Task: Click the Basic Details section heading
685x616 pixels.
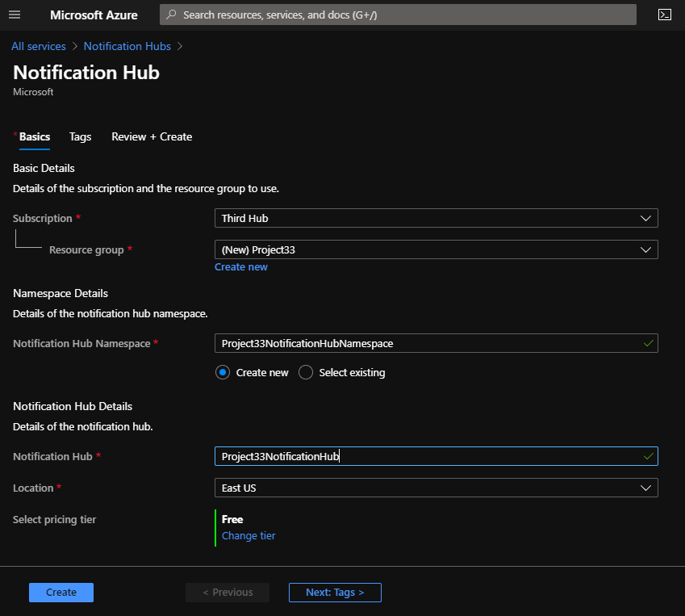Action: pyautogui.click(x=44, y=168)
